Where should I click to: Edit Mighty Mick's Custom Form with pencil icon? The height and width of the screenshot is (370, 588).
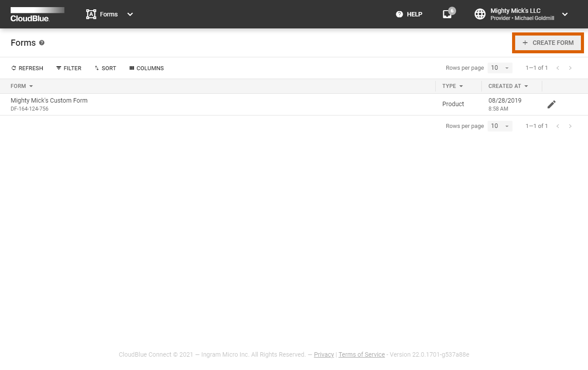pos(551,104)
